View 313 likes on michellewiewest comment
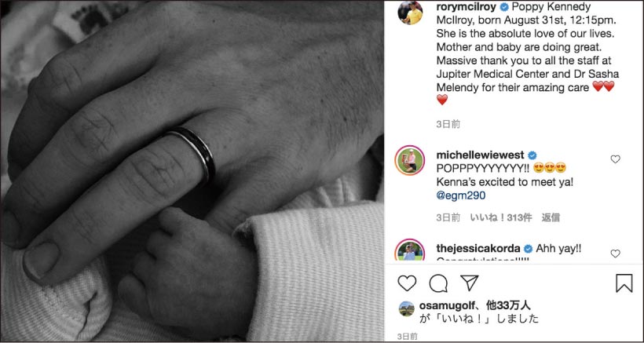 coord(500,218)
